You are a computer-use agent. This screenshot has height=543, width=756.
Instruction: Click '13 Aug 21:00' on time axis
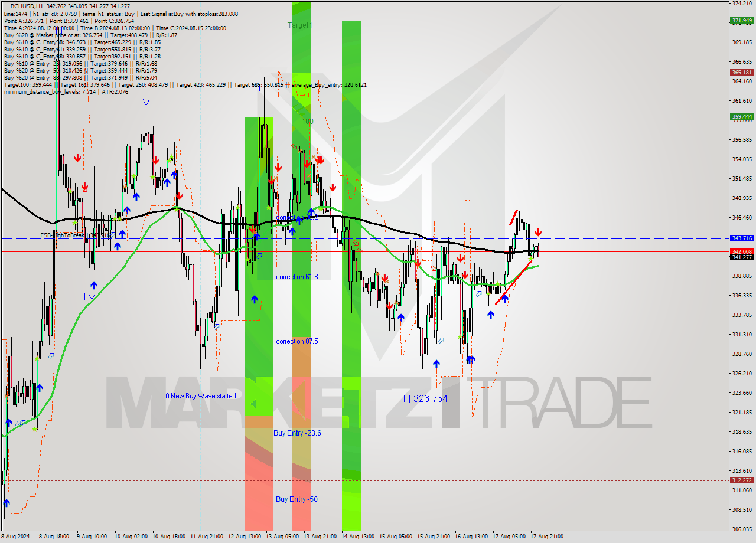click(320, 537)
